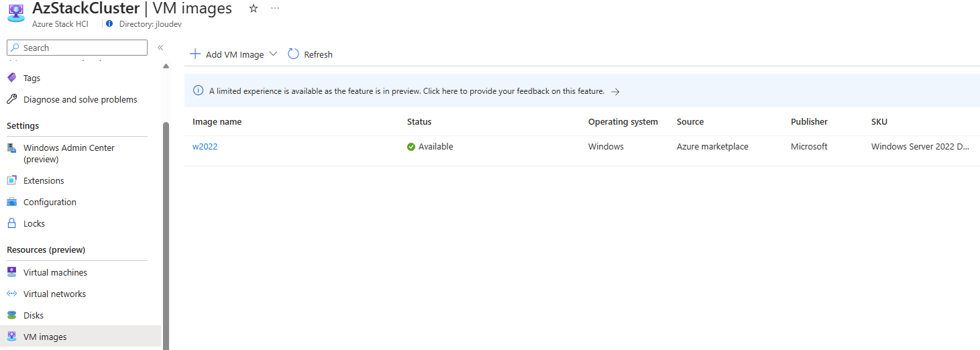980x350 pixels.
Task: Sort by Publisher column header
Action: coord(809,122)
